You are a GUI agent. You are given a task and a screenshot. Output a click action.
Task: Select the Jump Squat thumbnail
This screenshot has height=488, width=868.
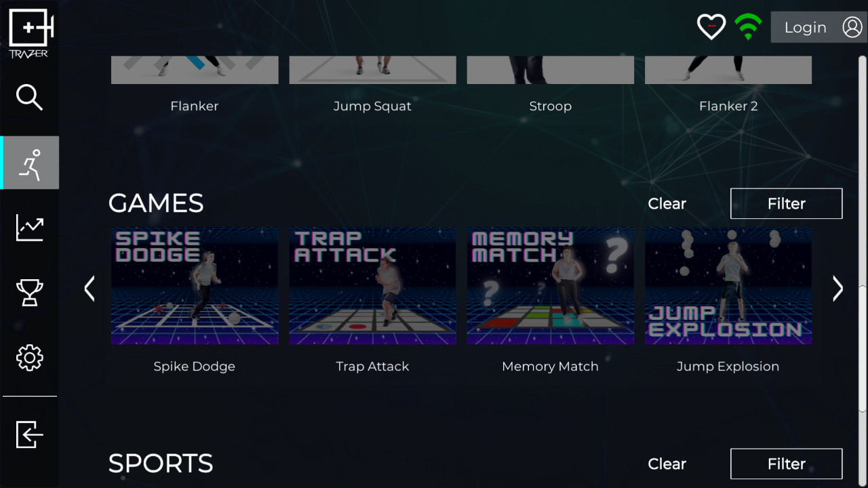coord(372,70)
